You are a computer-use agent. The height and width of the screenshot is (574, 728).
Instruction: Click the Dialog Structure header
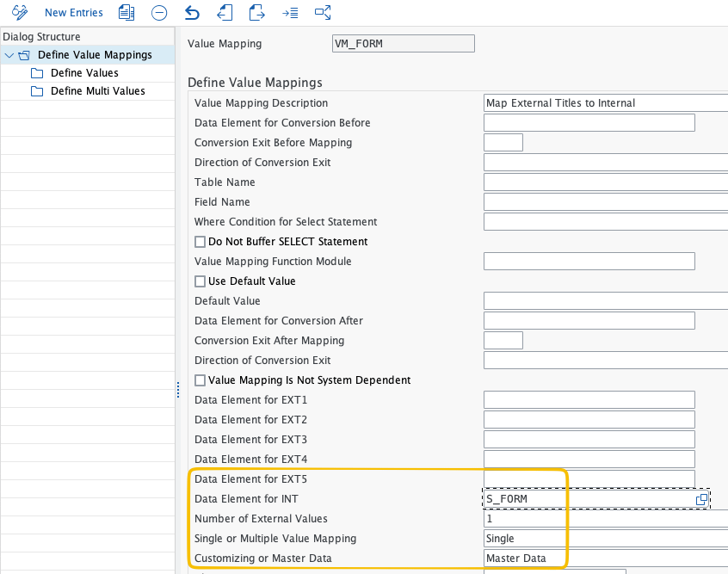(42, 37)
